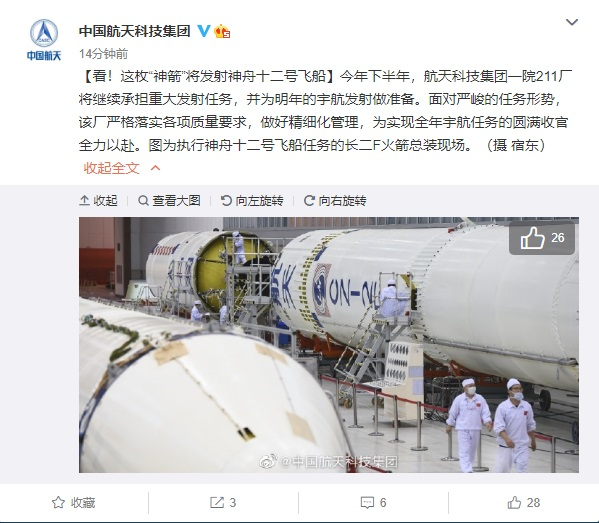Click the blue verified V badge
599x523 pixels.
pyautogui.click(x=204, y=31)
